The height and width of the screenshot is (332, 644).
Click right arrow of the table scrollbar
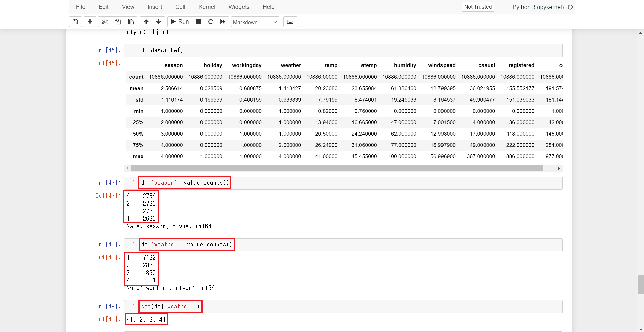559,168
